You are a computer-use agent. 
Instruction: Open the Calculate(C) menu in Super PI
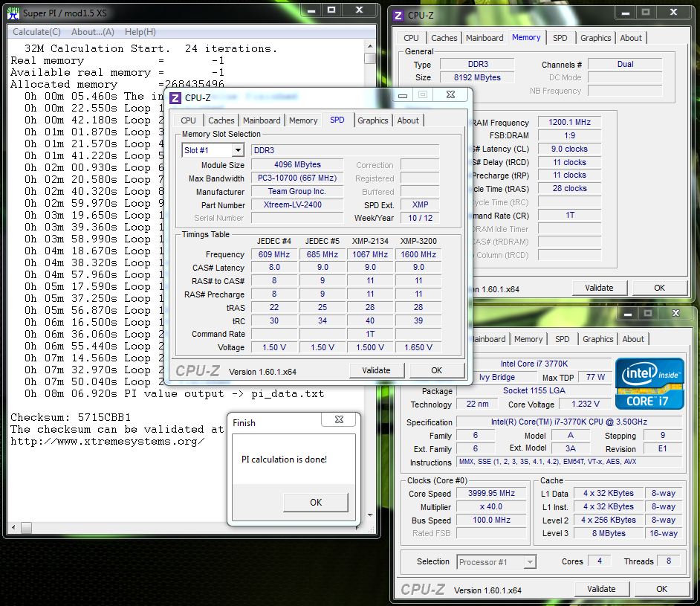[x=36, y=32]
